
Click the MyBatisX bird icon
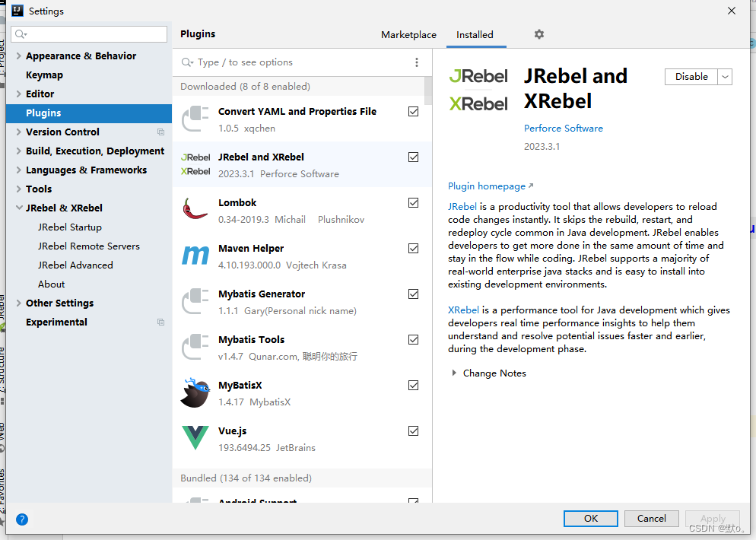[195, 393]
